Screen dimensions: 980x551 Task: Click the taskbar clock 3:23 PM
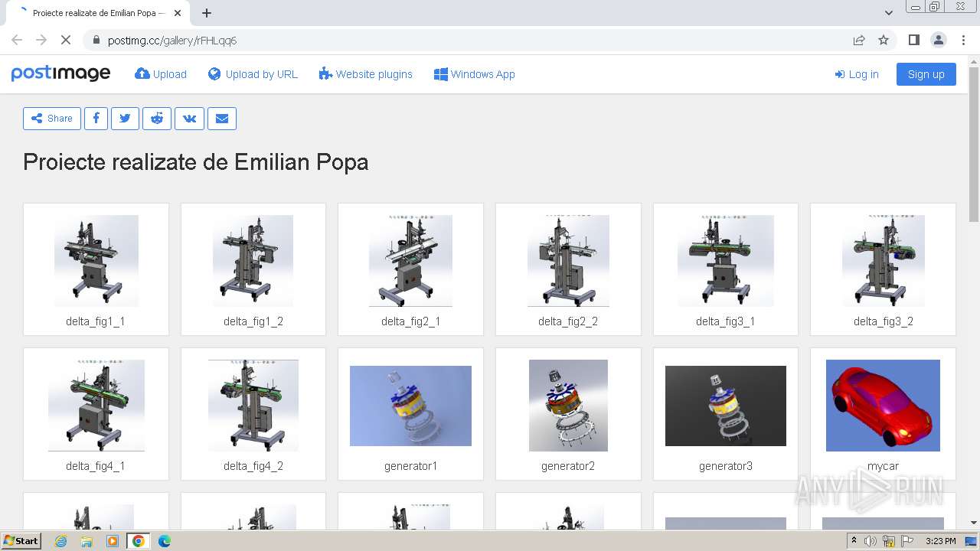tap(941, 541)
